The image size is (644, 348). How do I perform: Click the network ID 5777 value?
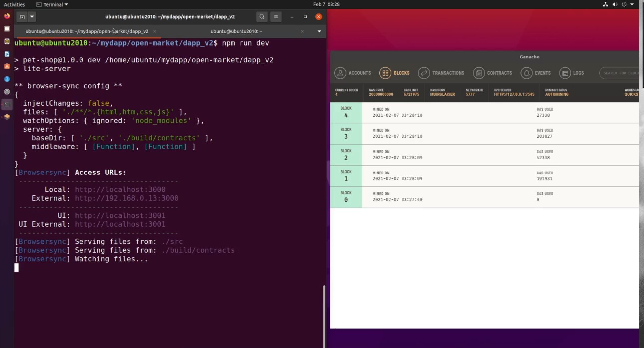[x=470, y=94]
